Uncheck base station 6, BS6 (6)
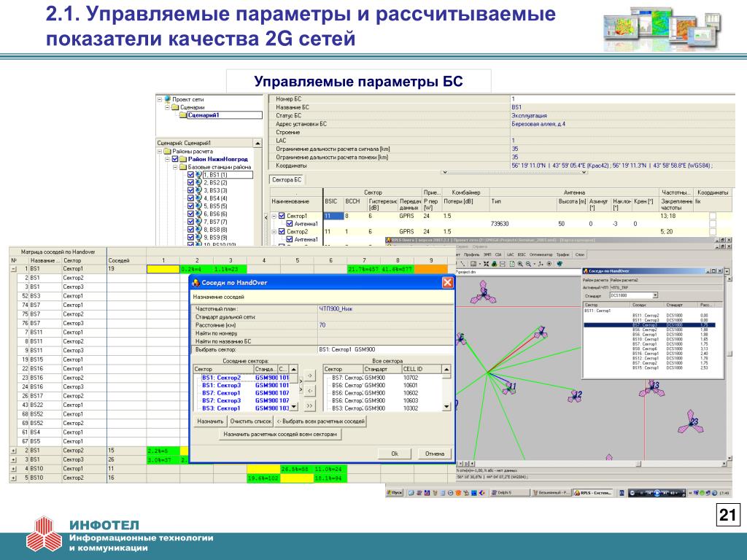Image resolution: width=747 pixels, height=560 pixels. tap(190, 214)
